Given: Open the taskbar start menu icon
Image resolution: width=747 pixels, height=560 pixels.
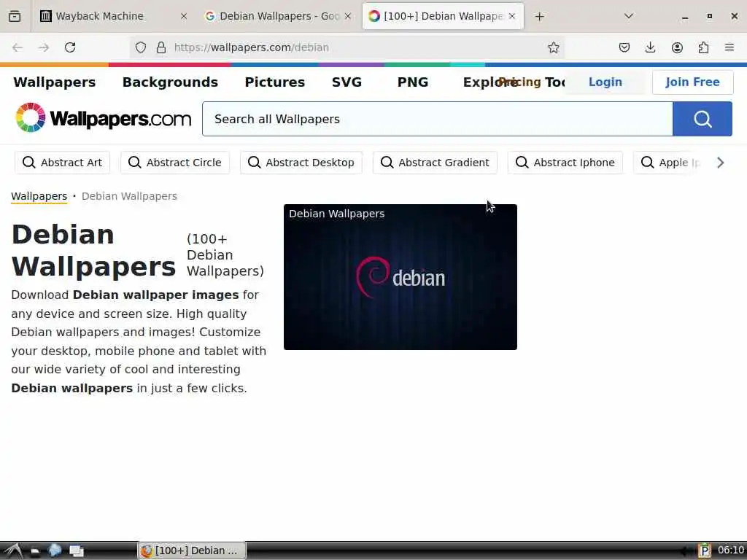Looking at the screenshot, I should (13, 551).
